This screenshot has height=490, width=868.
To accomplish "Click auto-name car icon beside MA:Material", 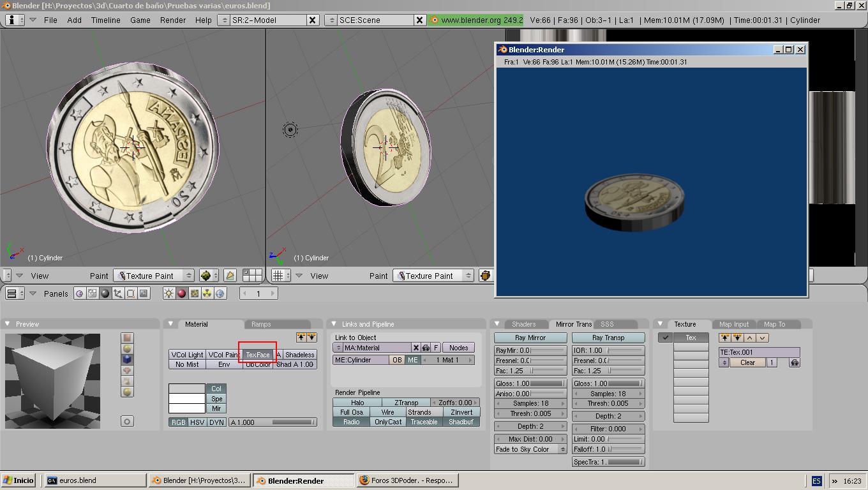I will 426,348.
